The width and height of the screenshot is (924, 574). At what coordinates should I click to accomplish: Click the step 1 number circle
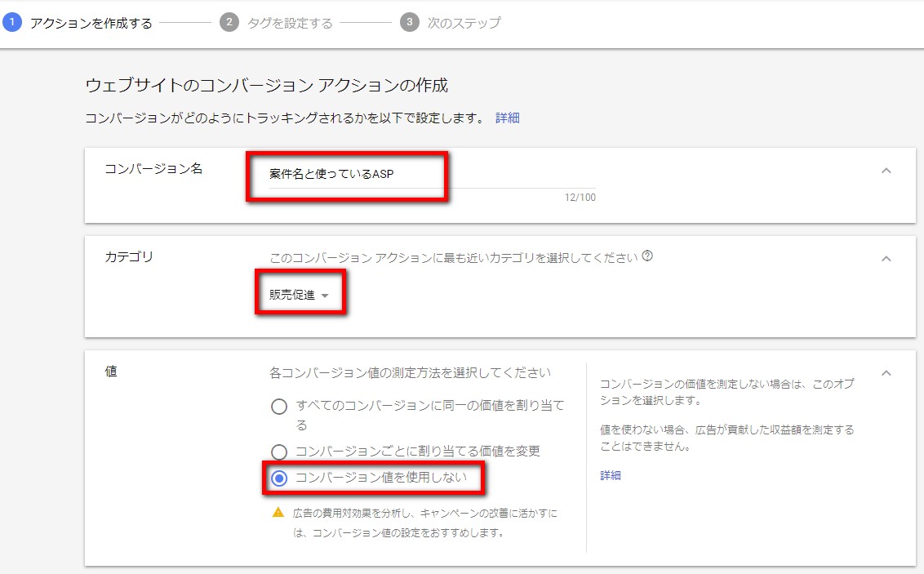click(x=11, y=23)
